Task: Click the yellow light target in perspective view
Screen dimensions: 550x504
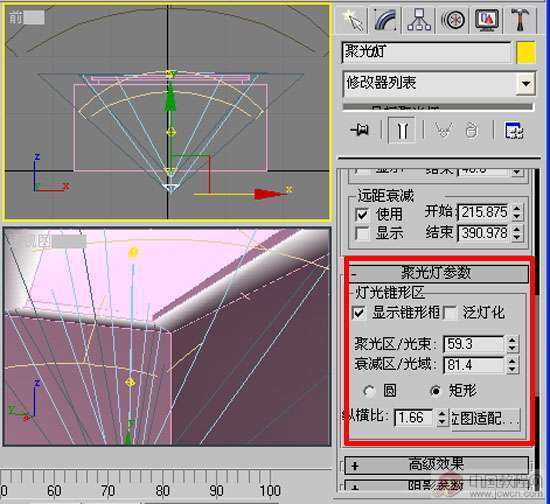Action: click(x=133, y=252)
